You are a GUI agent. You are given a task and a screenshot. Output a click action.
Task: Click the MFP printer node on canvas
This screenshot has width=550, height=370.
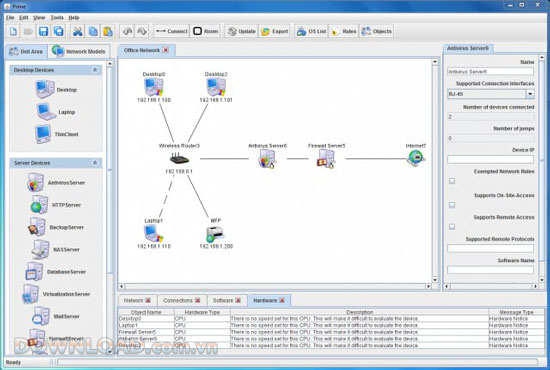[x=215, y=234]
